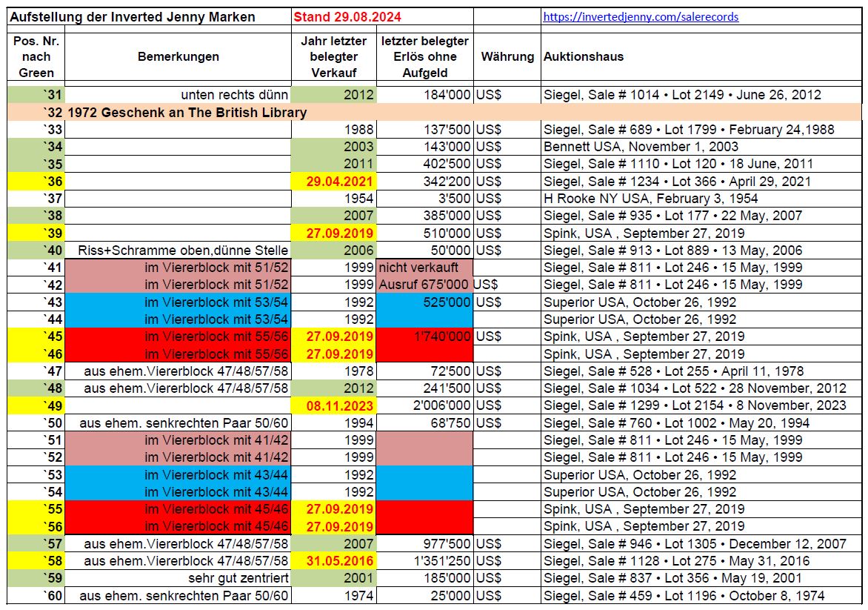Select the '1972 Geschenk an The British Library' row
Screen dimensions: 868x610
(187, 113)
